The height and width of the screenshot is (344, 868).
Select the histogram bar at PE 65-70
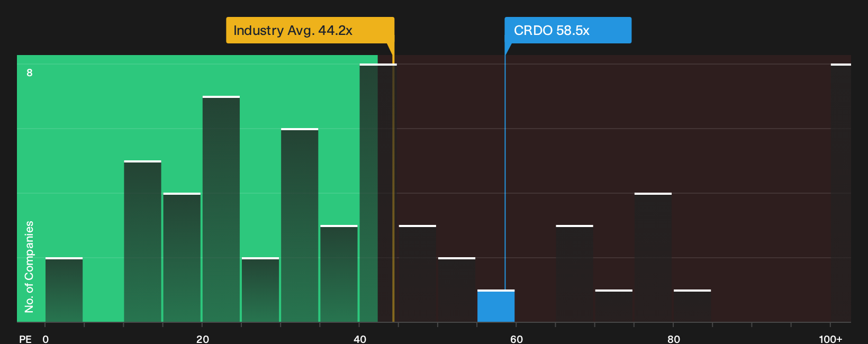[574, 274]
